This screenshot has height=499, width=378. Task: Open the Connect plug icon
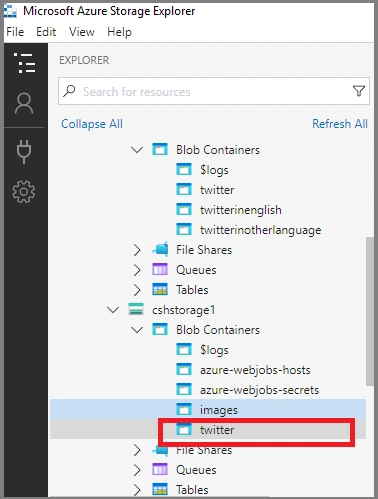pos(24,152)
